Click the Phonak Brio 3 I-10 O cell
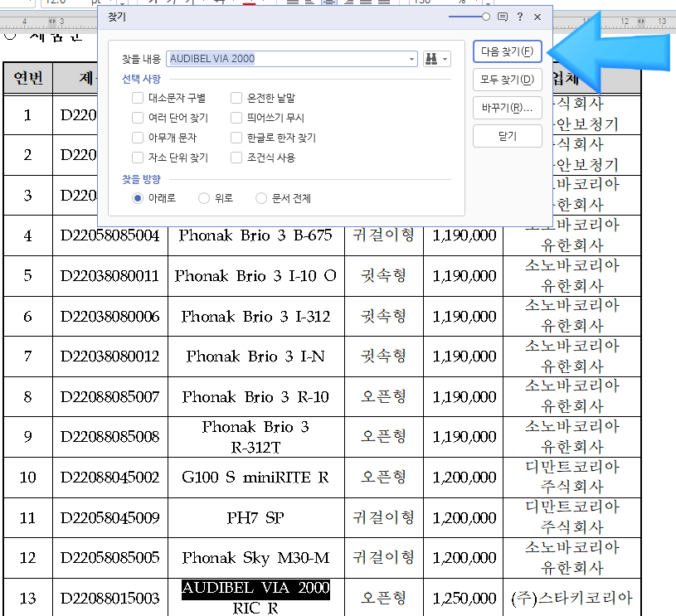The height and width of the screenshot is (616, 676). pos(255,276)
